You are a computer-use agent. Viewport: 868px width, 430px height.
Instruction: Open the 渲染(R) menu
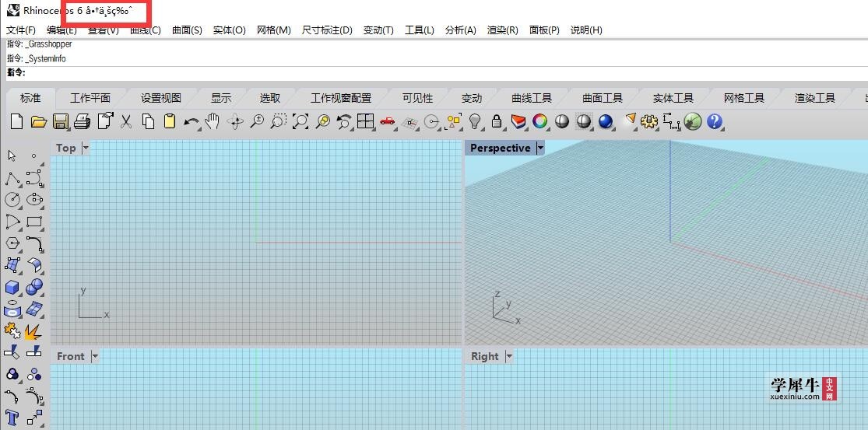point(503,30)
